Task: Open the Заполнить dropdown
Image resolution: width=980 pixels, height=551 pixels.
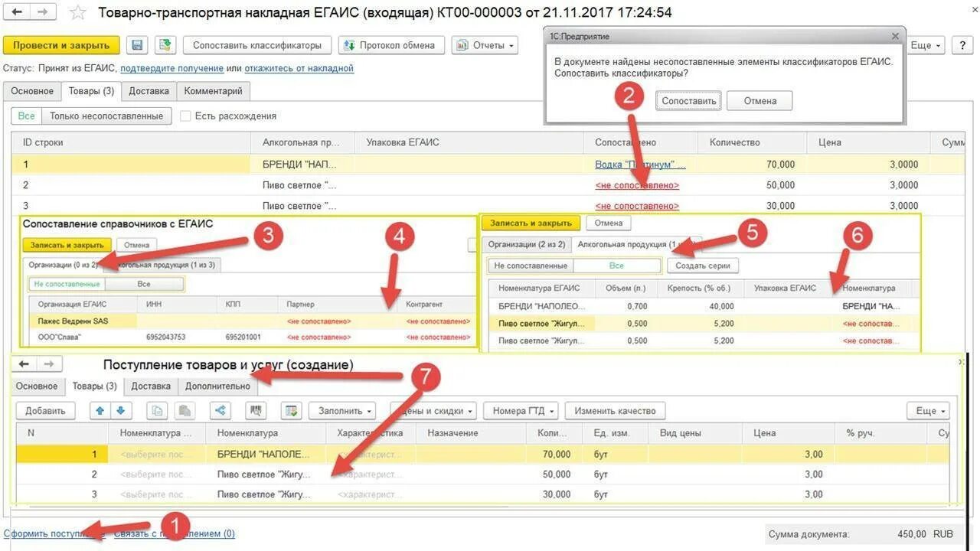Action: [x=341, y=411]
